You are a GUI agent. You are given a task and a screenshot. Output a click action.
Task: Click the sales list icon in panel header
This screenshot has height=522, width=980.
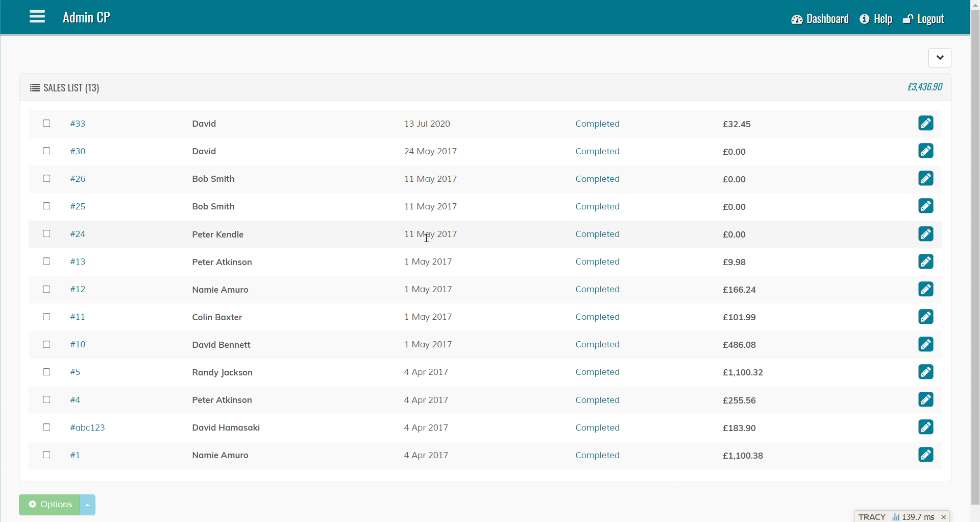tap(35, 88)
